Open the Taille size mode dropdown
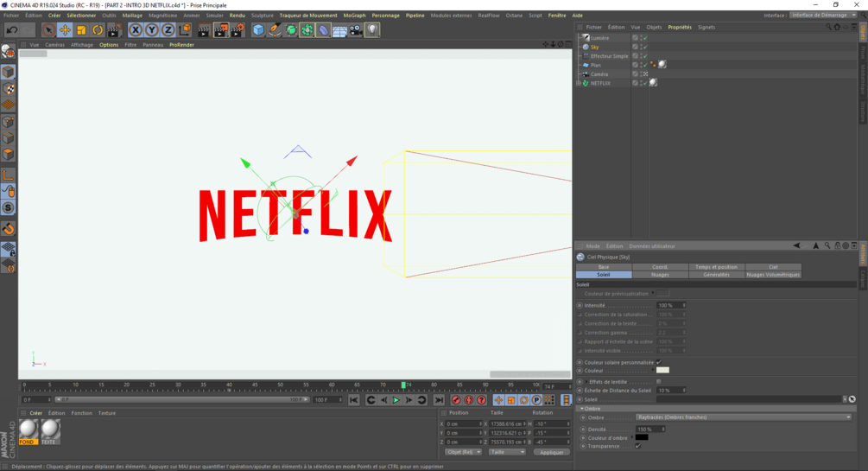Image resolution: width=868 pixels, height=471 pixels. tap(506, 452)
